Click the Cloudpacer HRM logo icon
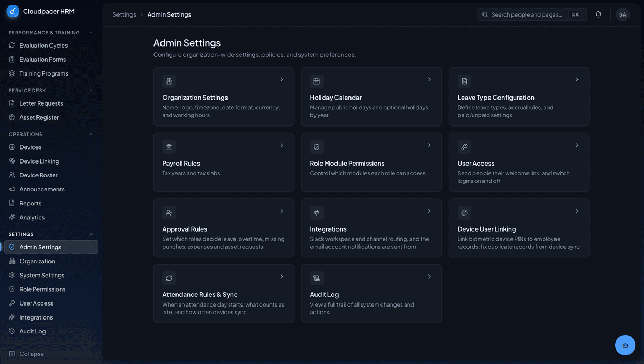 (x=13, y=11)
